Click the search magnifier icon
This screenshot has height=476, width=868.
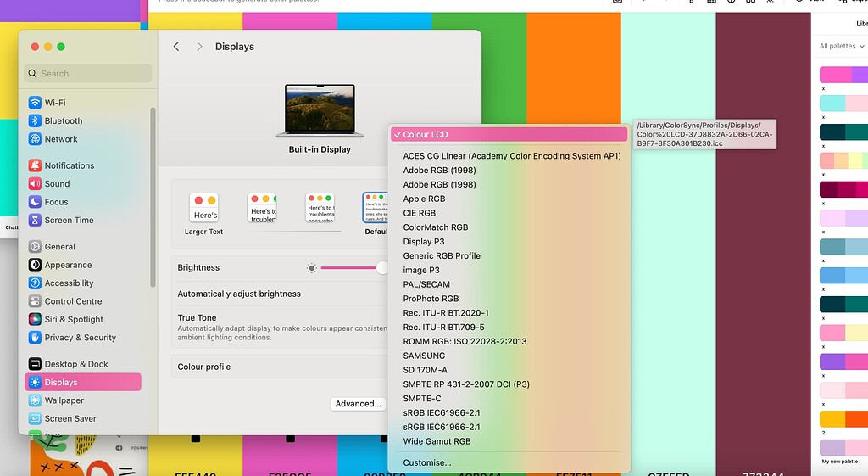[x=33, y=73]
